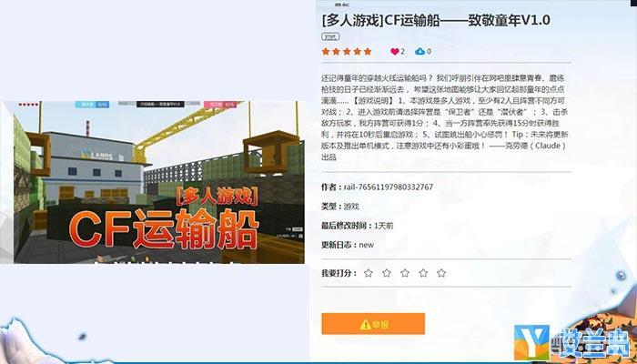637x364 pixels.
Task: Give five stars in 我要打分 row
Action: 441,273
